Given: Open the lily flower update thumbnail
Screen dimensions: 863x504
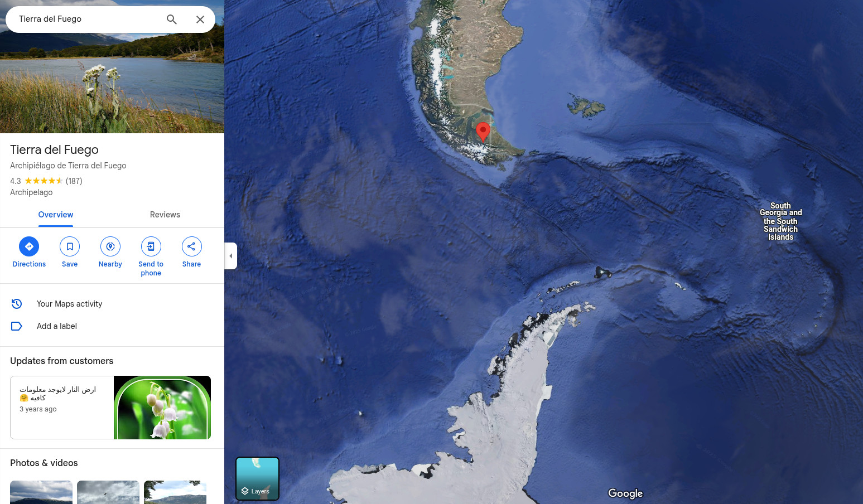Looking at the screenshot, I should 162,408.
